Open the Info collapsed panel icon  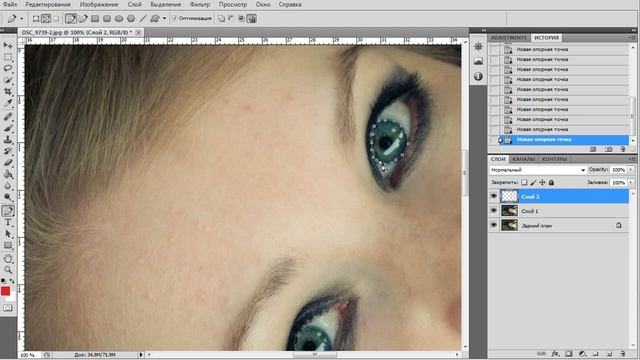478,76
